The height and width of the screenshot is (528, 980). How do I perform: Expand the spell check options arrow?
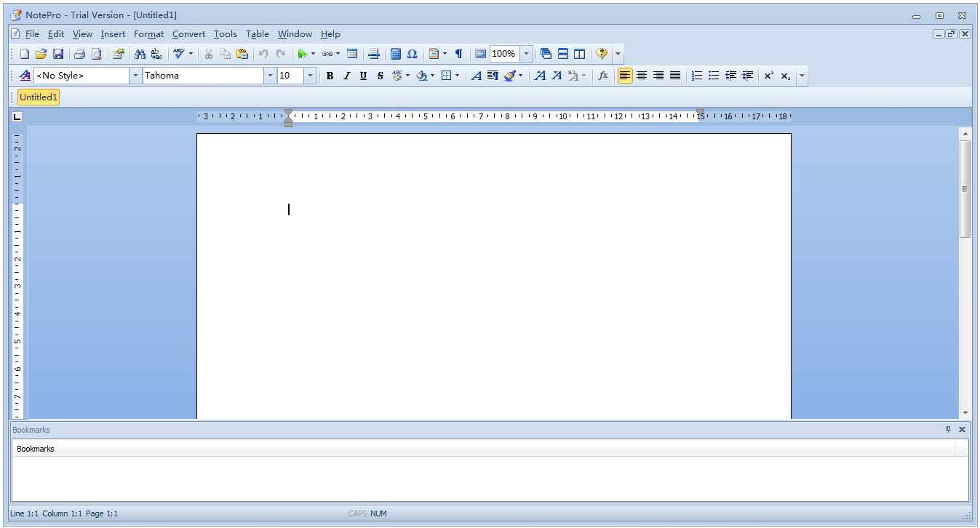coord(191,54)
